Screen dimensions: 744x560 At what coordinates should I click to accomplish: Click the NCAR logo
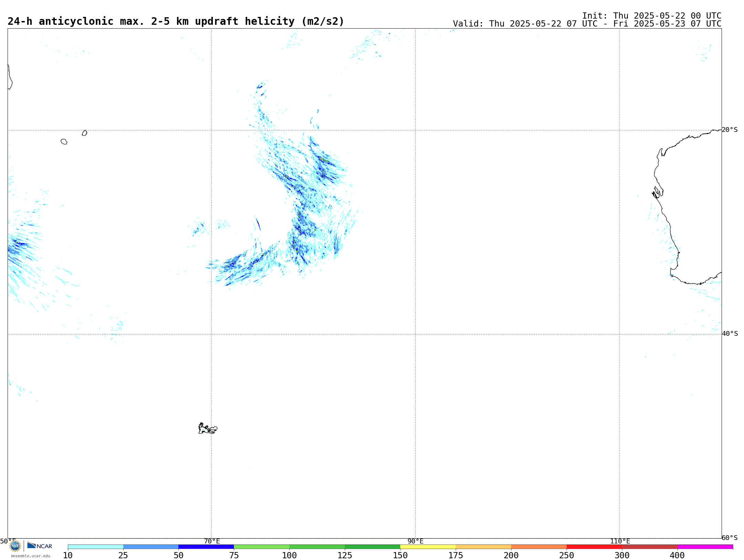click(40, 546)
